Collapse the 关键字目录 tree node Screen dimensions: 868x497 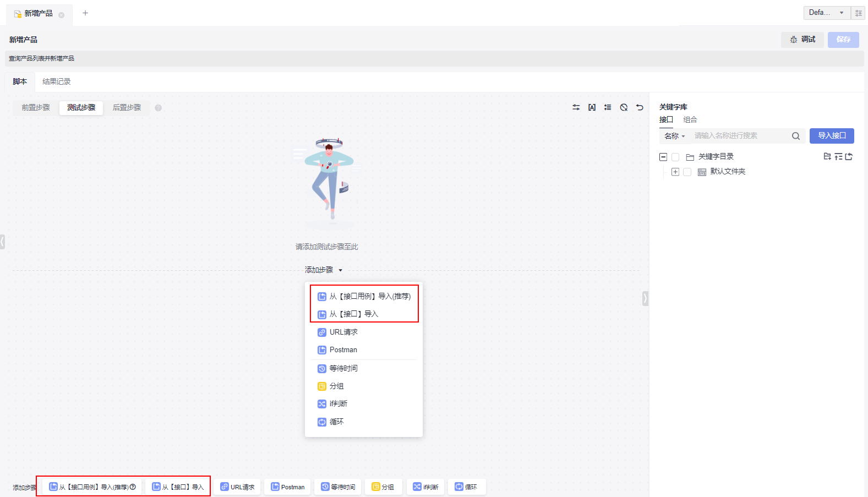click(663, 157)
